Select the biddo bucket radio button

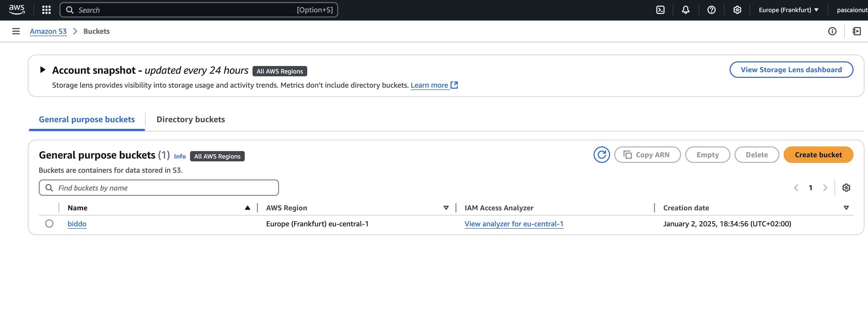pyautogui.click(x=49, y=223)
